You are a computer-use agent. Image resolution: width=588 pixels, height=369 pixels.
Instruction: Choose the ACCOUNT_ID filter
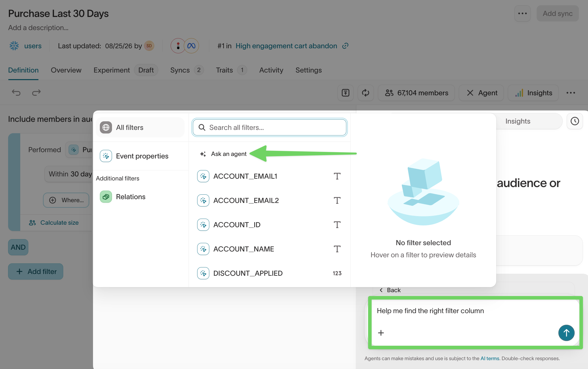(x=269, y=225)
